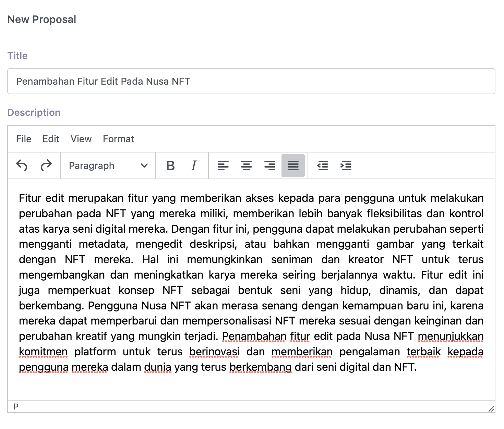Center align the text
This screenshot has width=504, height=429.
(247, 166)
